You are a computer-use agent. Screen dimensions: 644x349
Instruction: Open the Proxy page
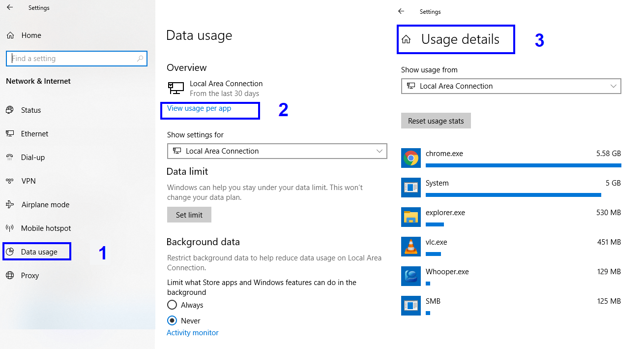tap(30, 275)
